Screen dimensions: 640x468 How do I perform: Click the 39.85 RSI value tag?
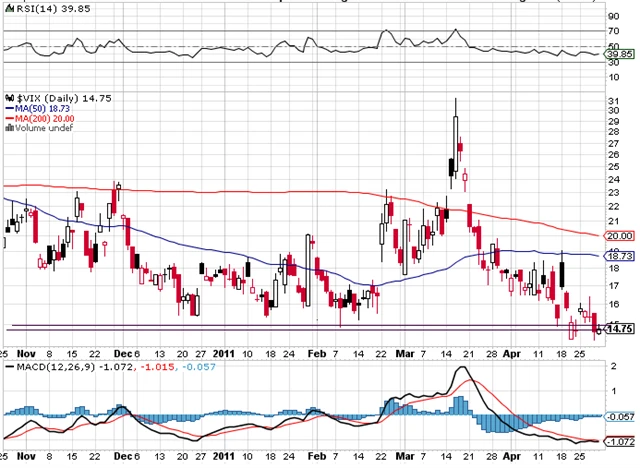(x=621, y=55)
